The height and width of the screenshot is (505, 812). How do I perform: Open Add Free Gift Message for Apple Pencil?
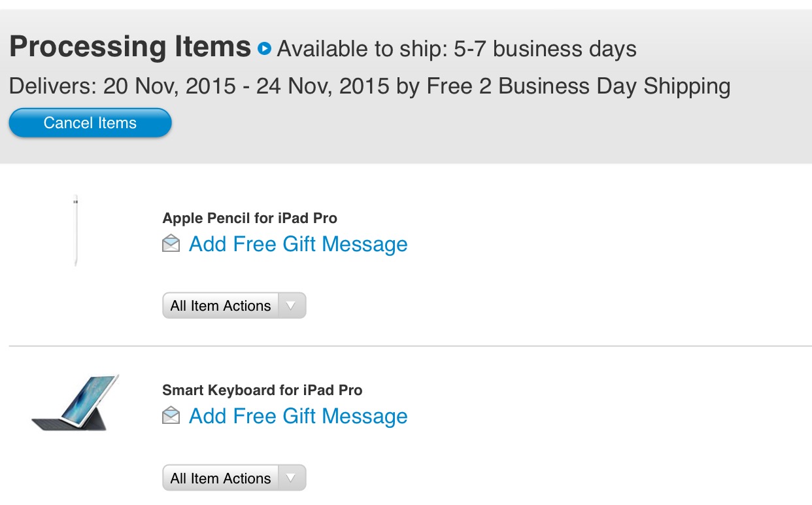[297, 244]
